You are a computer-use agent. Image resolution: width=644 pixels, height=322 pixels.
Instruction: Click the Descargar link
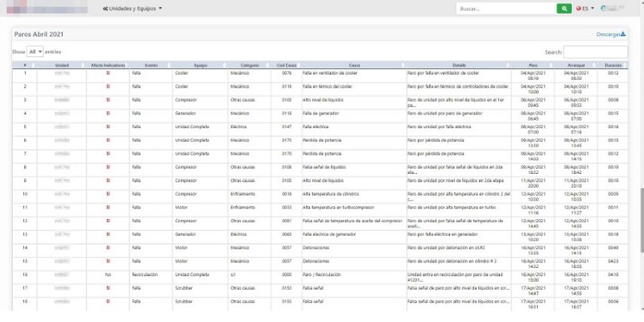point(609,35)
